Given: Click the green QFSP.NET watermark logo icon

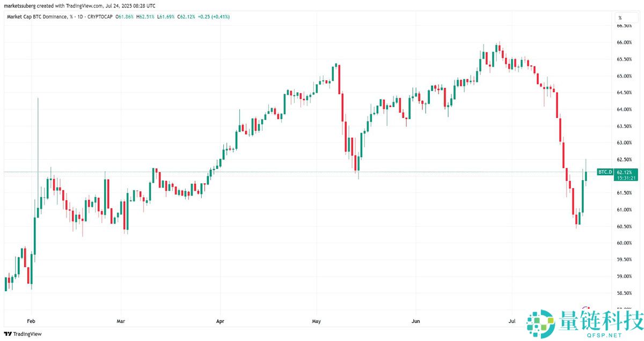Looking at the screenshot, I should pyautogui.click(x=540, y=323).
